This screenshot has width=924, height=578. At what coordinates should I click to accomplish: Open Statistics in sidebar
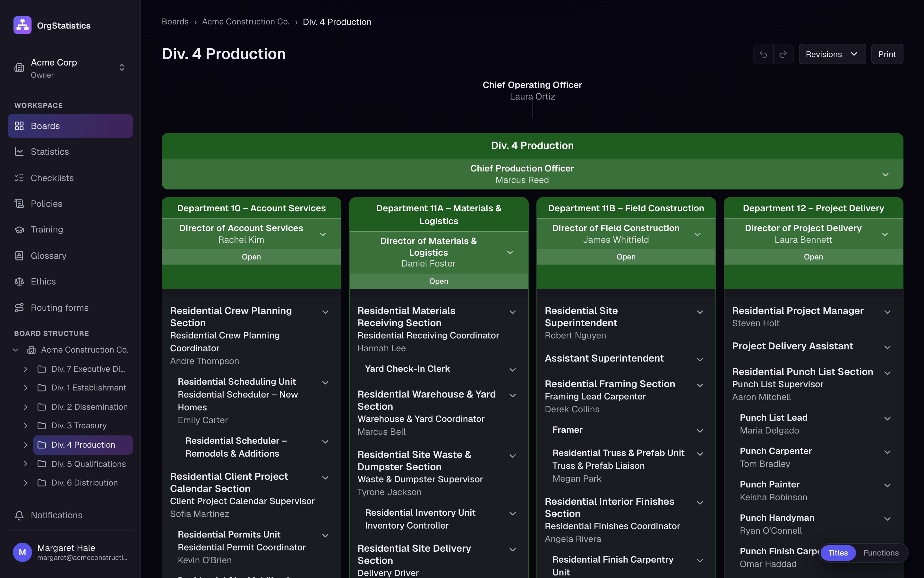pos(70,152)
